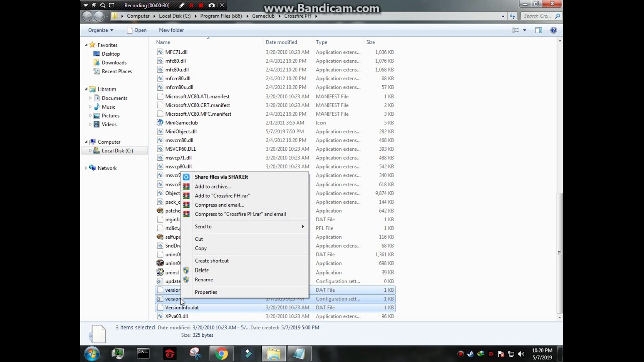Viewport: 644px width, 362px height.
Task: Sort by the Size column header
Action: [x=380, y=42]
